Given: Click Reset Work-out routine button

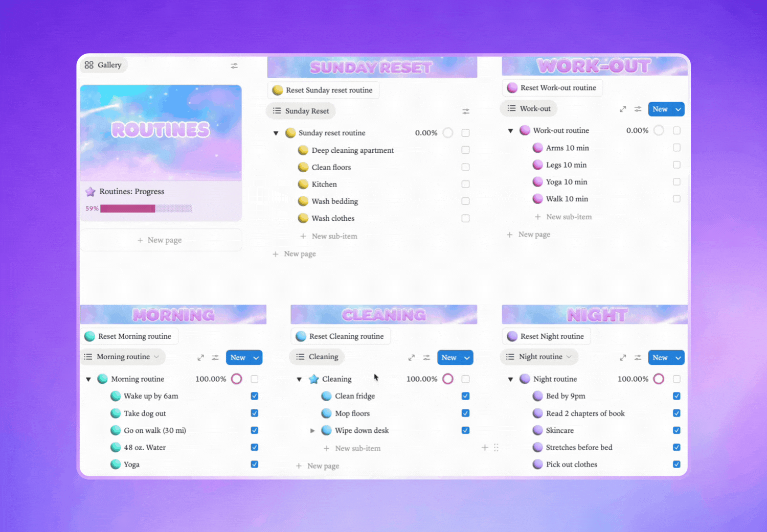Looking at the screenshot, I should point(552,88).
